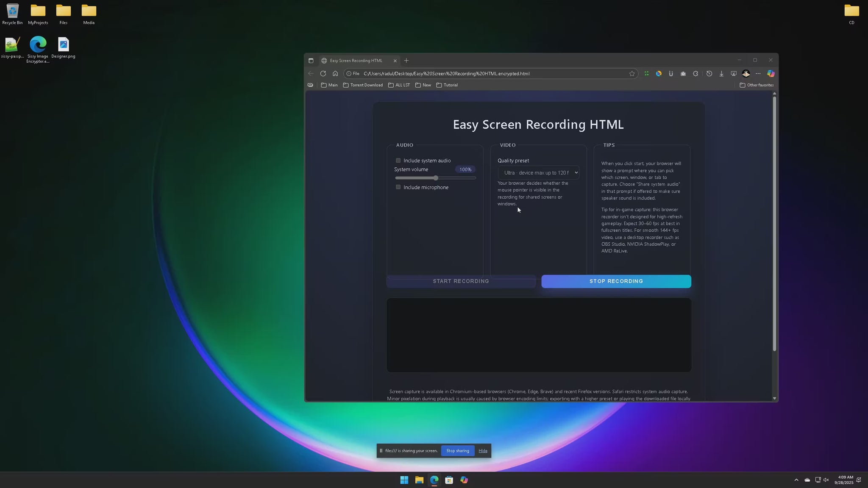The image size is (868, 488).
Task: Click the Home icon in toolbar
Action: coord(335,74)
